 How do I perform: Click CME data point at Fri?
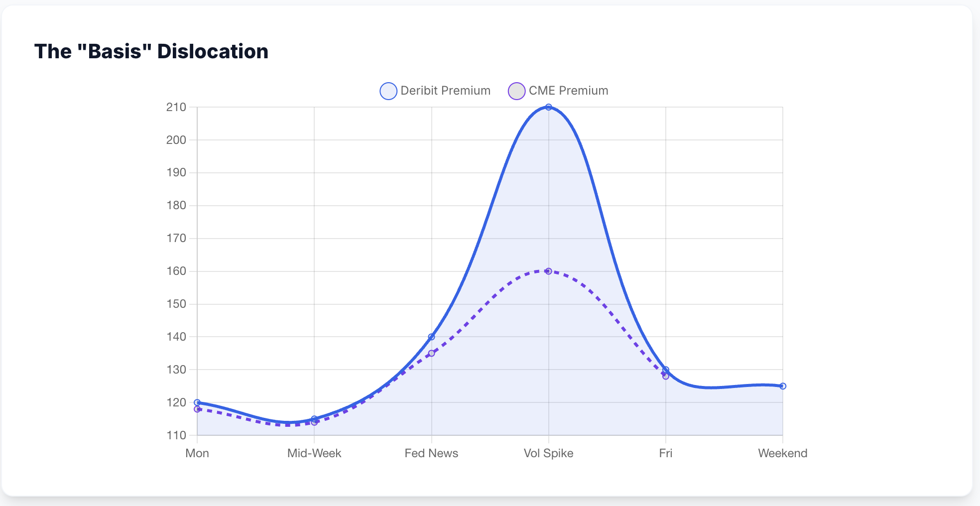(666, 377)
